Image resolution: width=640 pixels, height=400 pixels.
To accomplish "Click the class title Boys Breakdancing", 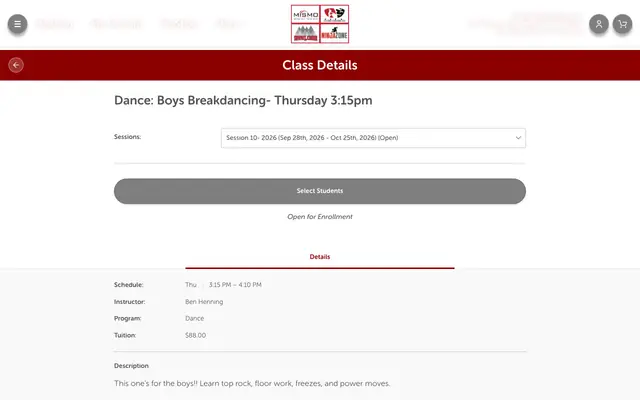I will coord(243,100).
